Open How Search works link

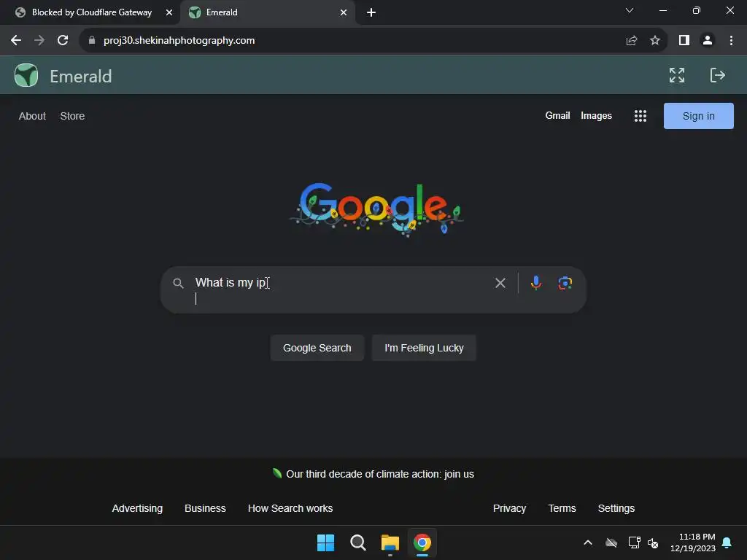click(x=290, y=508)
